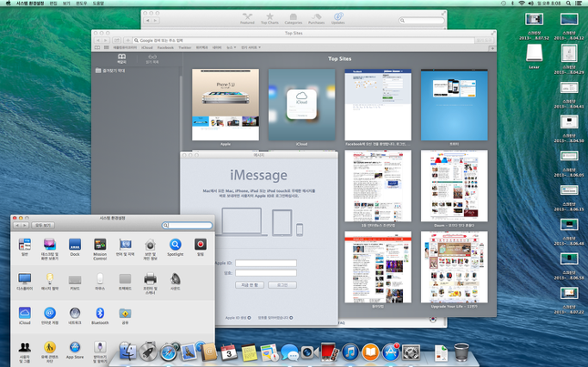Open the notifications red dot pane
This screenshot has width=588, height=367.
pos(201,247)
